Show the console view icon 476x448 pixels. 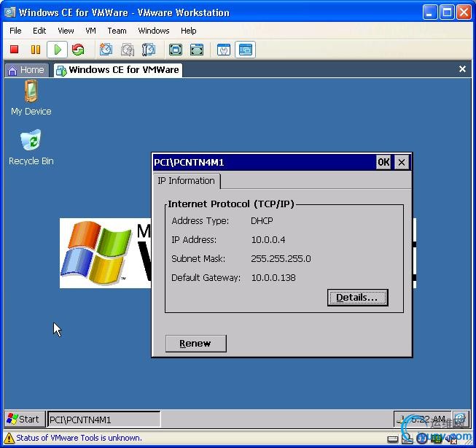[245, 50]
